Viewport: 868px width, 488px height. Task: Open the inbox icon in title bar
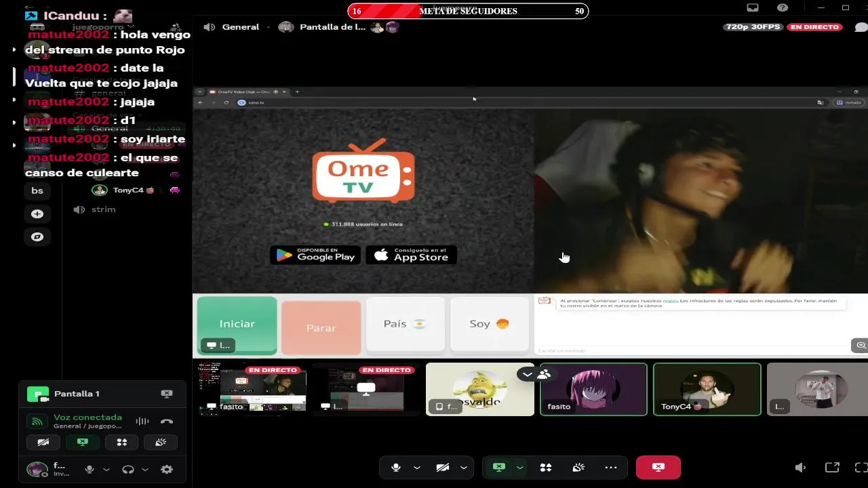752,7
